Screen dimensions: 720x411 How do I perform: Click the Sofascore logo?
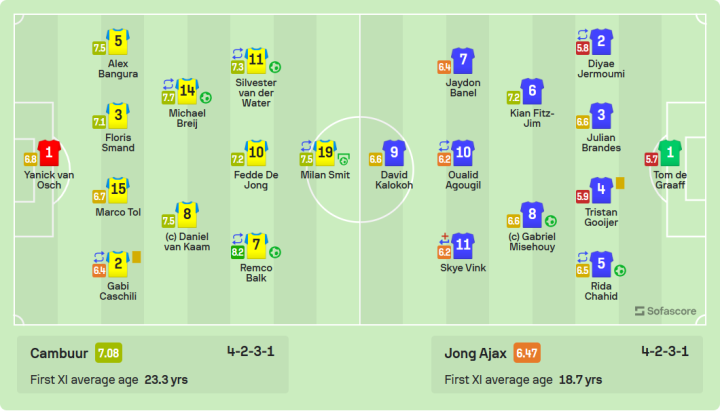(x=668, y=311)
